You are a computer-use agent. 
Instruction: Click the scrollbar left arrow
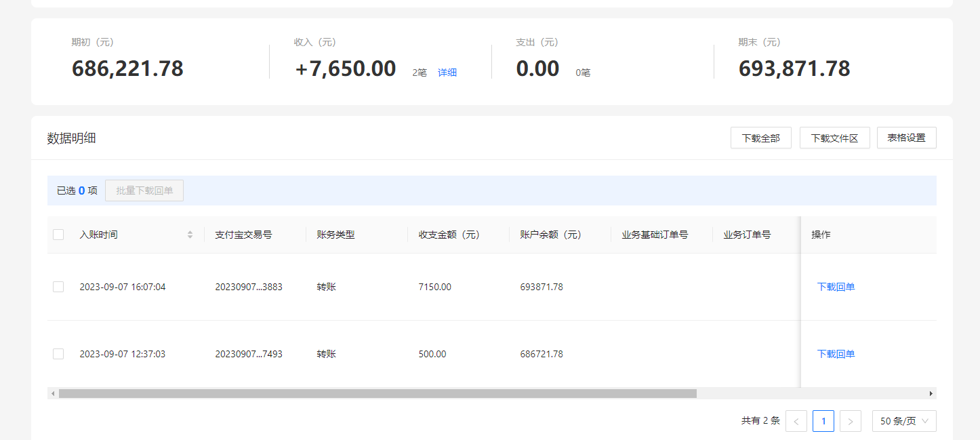[52, 393]
